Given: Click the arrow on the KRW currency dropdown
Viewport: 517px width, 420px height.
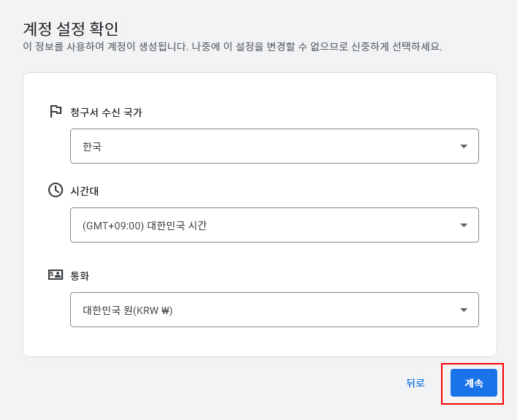Looking at the screenshot, I should pos(464,310).
